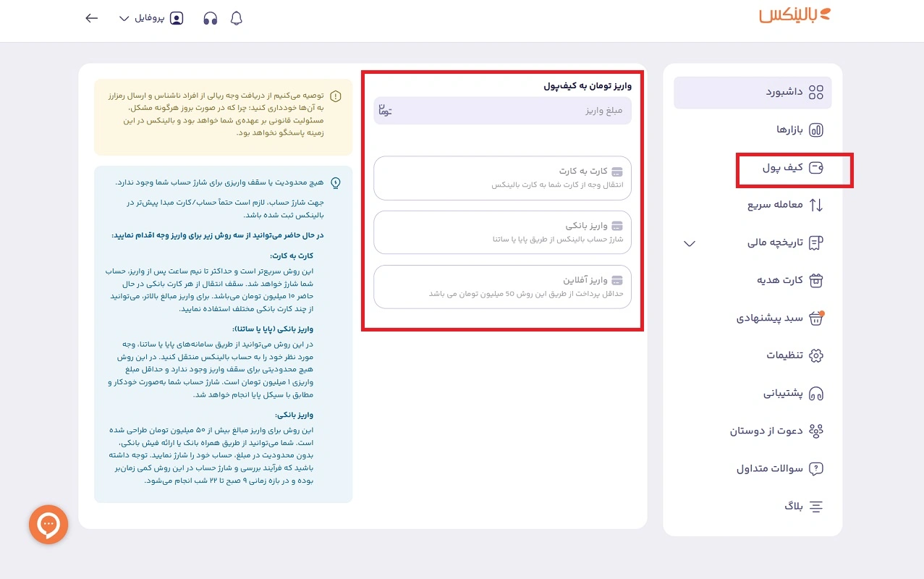Click the profile avatar icon in header
Screen dimensions: 924x579
point(177,18)
